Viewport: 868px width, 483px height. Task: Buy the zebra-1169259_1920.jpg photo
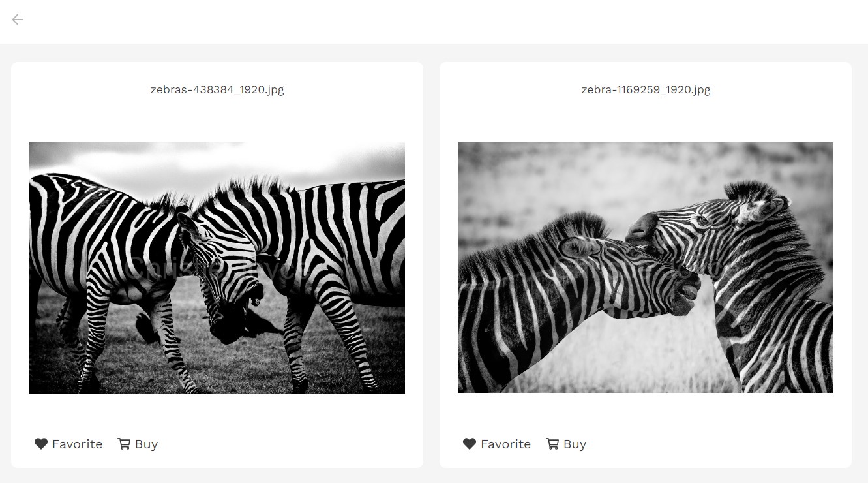click(x=575, y=444)
